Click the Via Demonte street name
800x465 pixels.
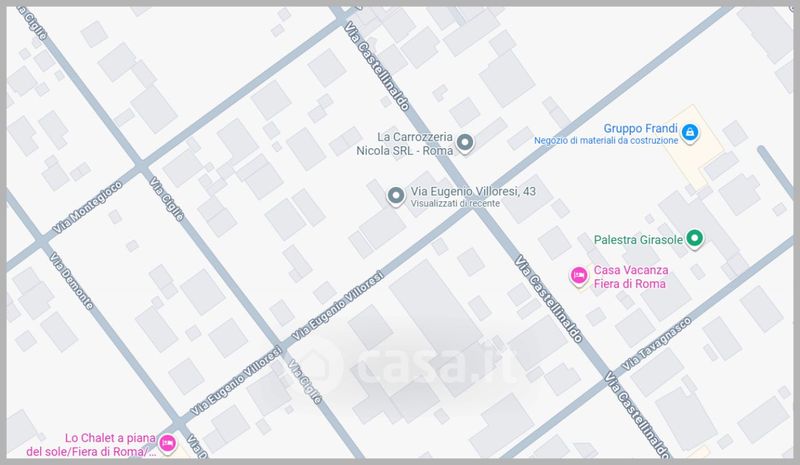(x=70, y=281)
